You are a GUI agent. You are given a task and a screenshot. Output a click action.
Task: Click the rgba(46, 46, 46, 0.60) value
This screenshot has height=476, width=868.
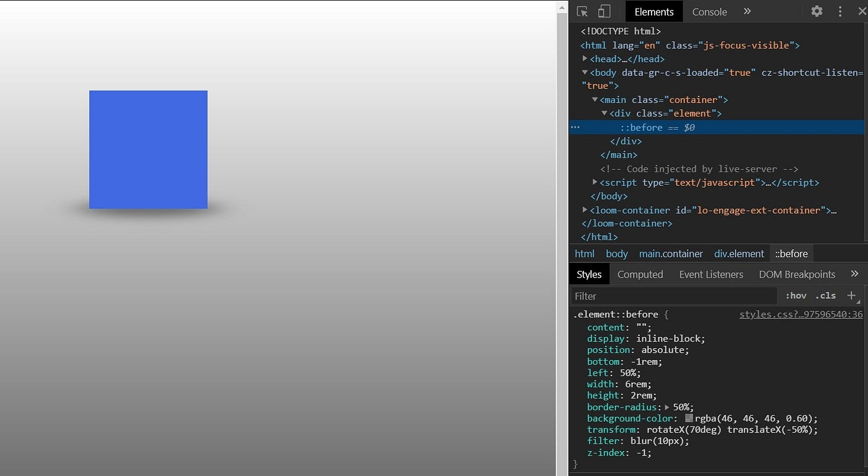pos(754,418)
